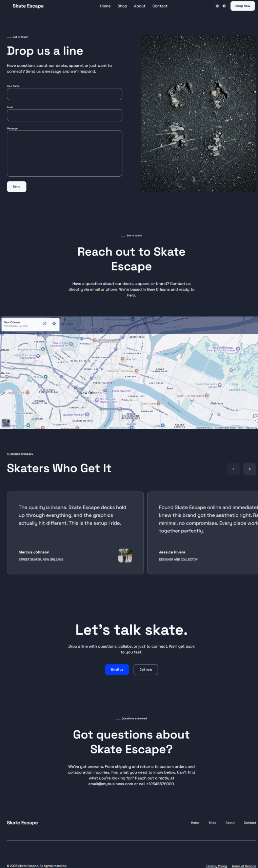Open the Privacy Policy footer link

point(217,866)
